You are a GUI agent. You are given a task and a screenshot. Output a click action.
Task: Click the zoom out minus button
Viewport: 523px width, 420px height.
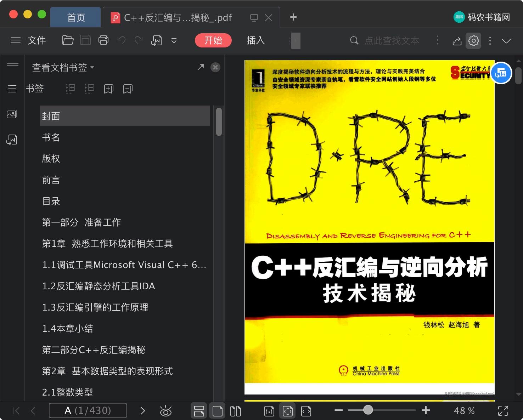339,410
